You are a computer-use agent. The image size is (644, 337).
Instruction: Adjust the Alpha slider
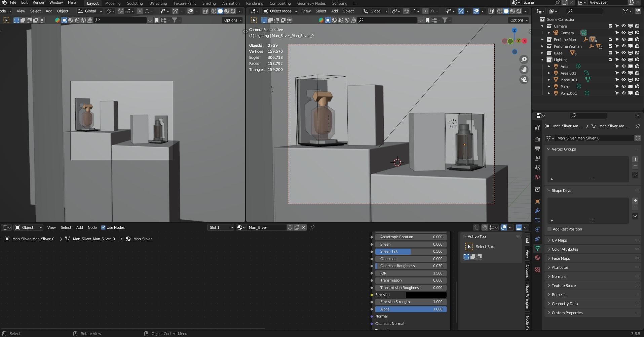point(411,309)
